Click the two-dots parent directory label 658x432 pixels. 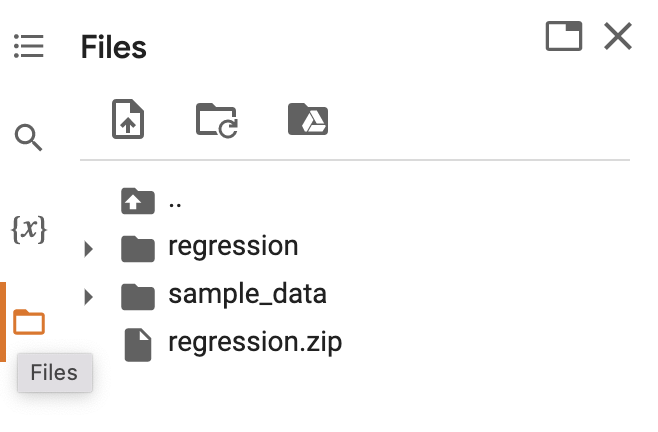click(176, 201)
